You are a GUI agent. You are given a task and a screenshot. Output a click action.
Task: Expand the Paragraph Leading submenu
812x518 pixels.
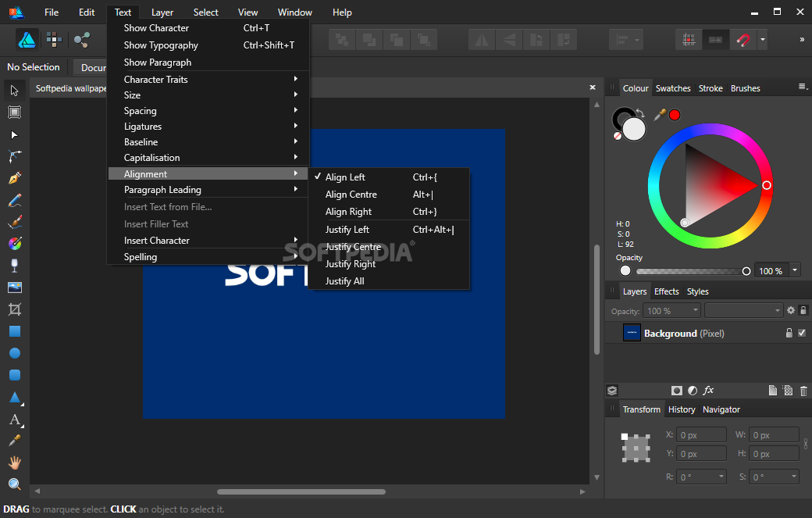(x=209, y=190)
